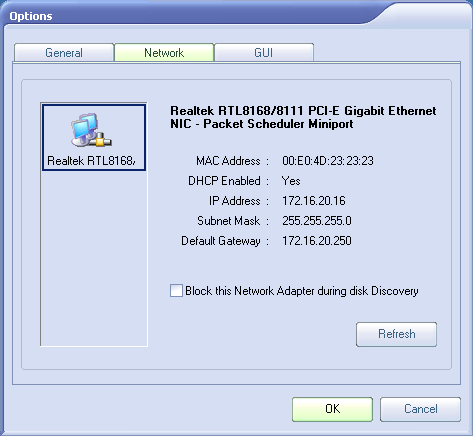Open the Network tab
The height and width of the screenshot is (436, 473).
164,53
